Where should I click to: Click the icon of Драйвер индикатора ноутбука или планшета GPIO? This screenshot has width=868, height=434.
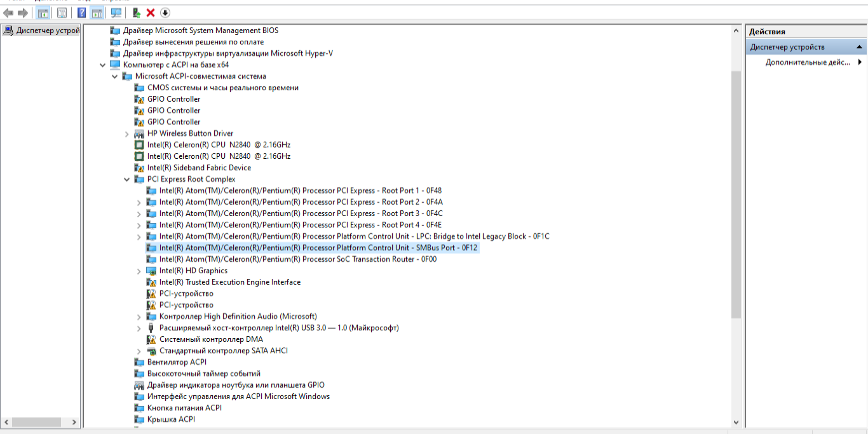pyautogui.click(x=139, y=385)
